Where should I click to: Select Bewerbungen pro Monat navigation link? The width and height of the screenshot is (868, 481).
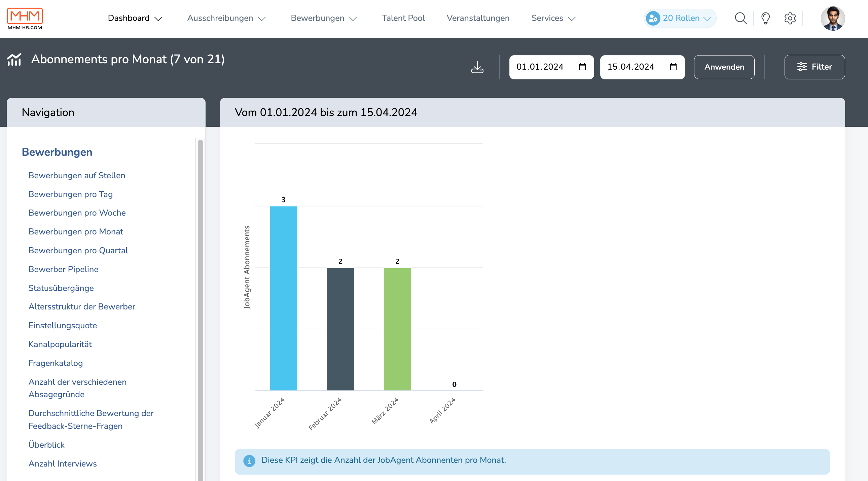pos(76,231)
